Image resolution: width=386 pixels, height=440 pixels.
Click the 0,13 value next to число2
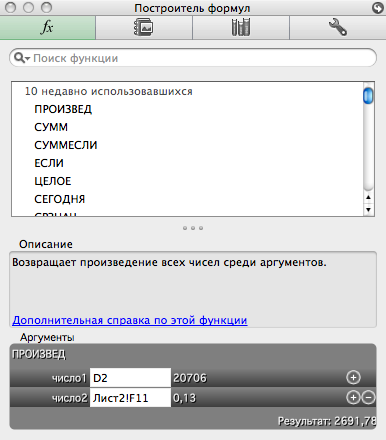click(184, 398)
